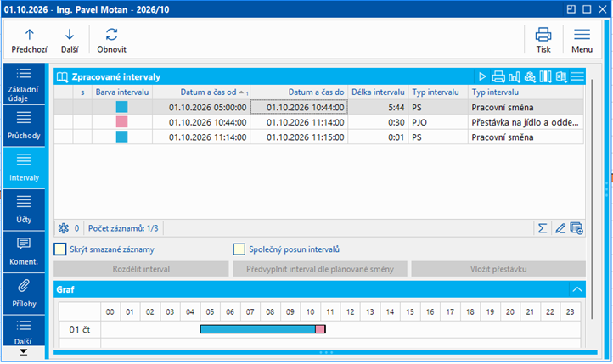Click the s column header
The width and height of the screenshot is (613, 364).
tap(82, 92)
